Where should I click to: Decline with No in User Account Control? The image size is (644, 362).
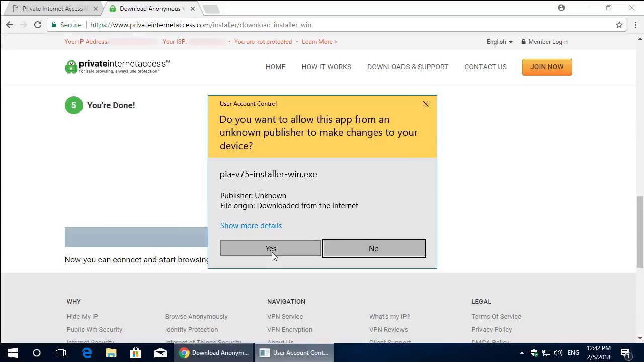[374, 248]
